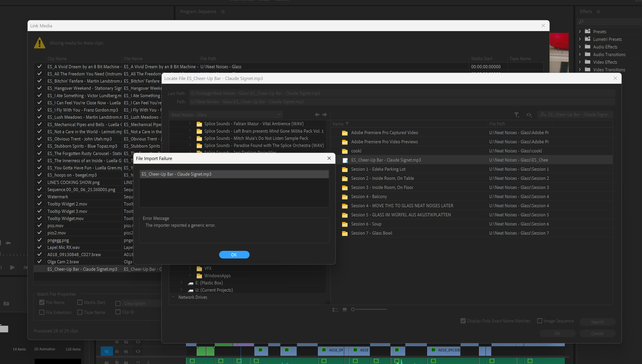This screenshot has height=364, width=642.
Task: Click the Search button in the Locate File dialog
Action: [597, 322]
